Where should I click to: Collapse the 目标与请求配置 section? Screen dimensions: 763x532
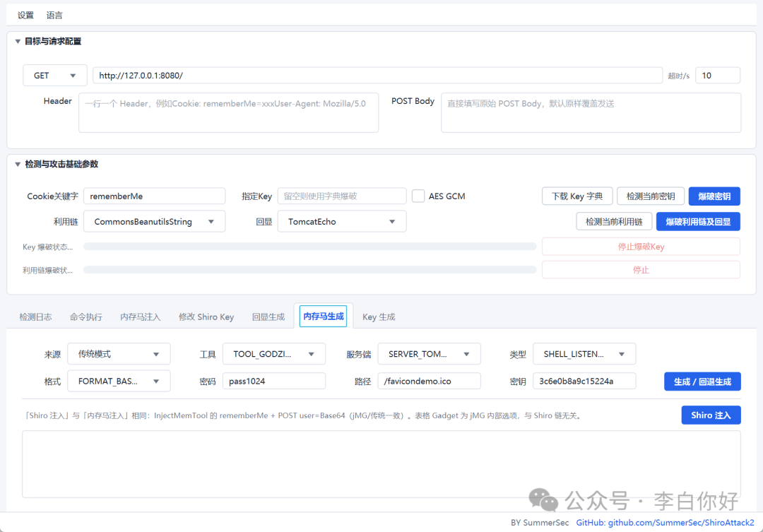(18, 42)
